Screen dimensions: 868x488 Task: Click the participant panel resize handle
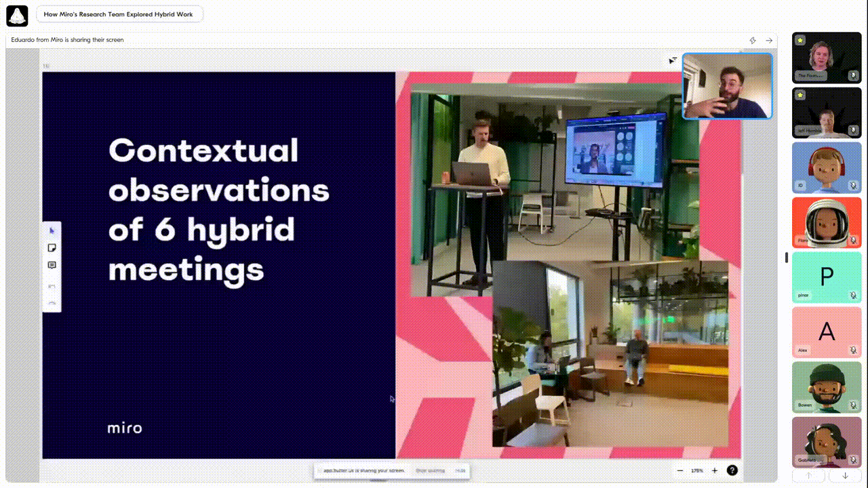click(786, 258)
